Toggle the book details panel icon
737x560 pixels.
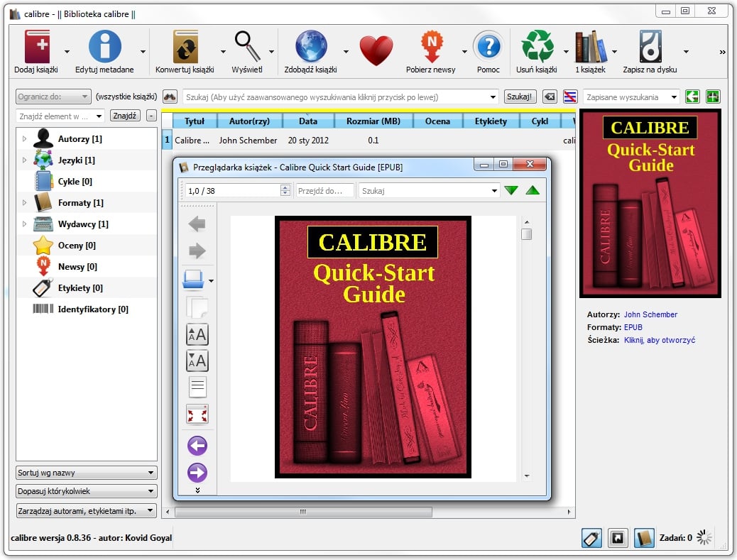click(643, 537)
